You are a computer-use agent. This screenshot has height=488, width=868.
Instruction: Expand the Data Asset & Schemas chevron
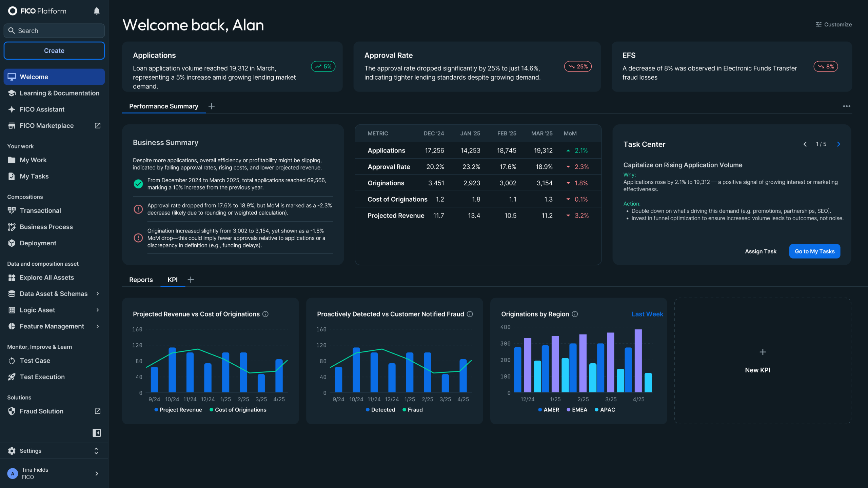(98, 294)
